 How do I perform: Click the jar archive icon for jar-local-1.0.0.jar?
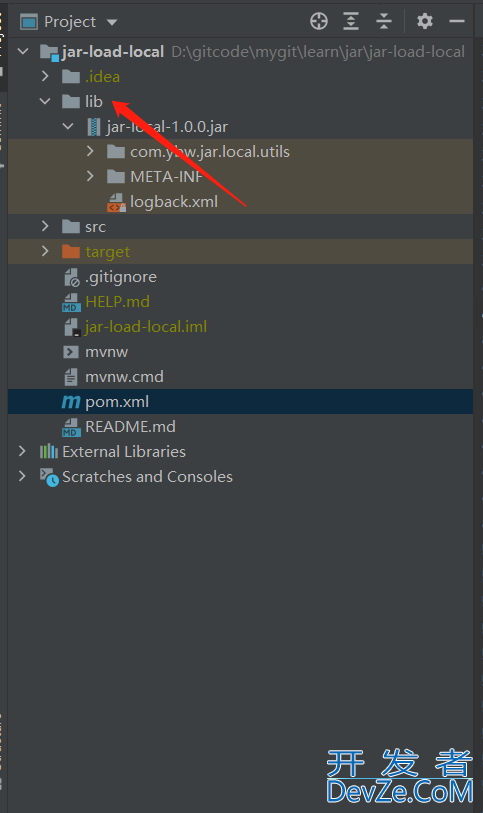pos(93,127)
